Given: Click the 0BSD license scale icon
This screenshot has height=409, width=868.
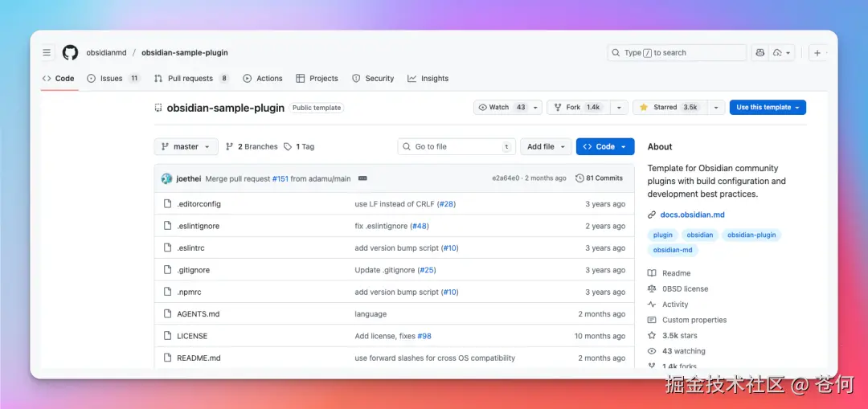Looking at the screenshot, I should pos(652,288).
